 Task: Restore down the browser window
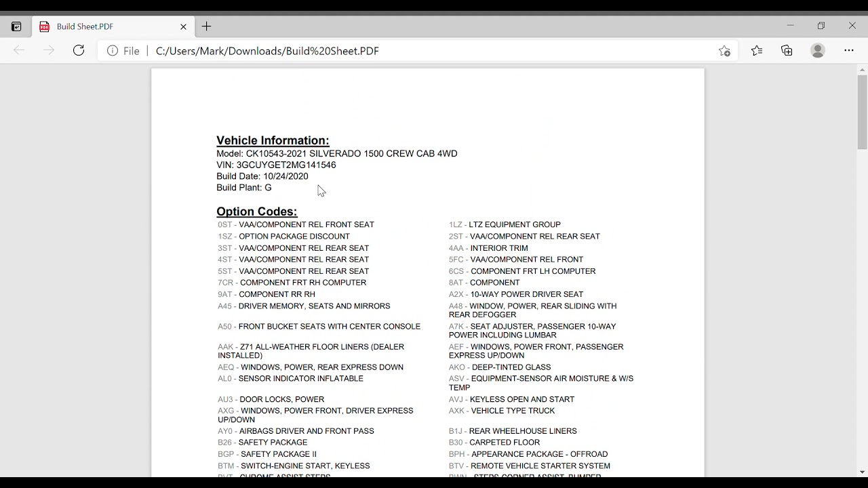click(821, 26)
